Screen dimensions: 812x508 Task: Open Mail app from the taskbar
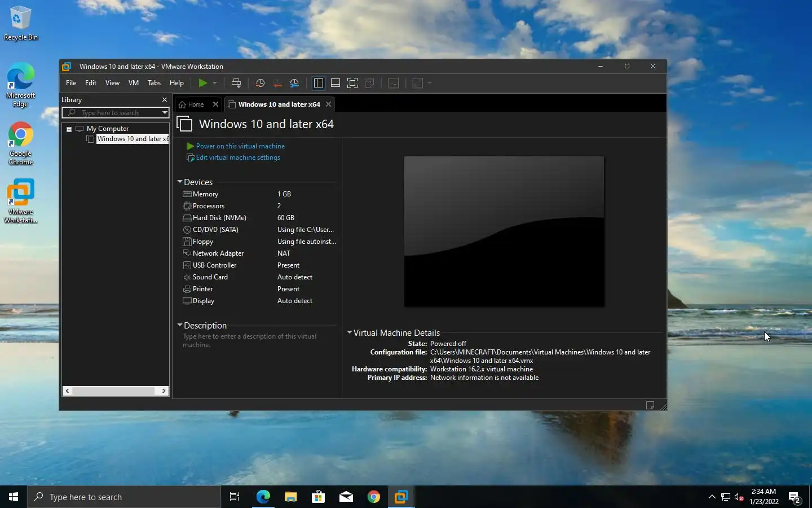[x=346, y=497]
